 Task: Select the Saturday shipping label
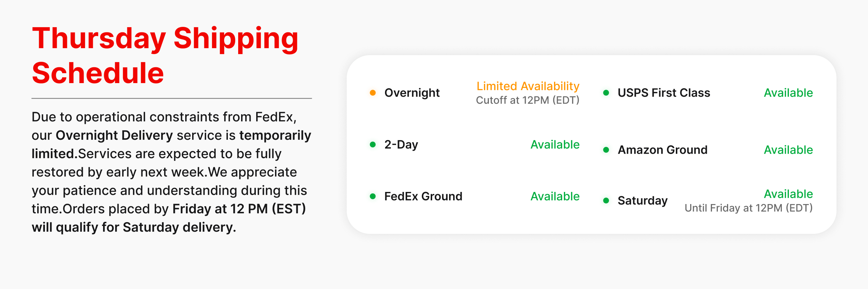(642, 200)
